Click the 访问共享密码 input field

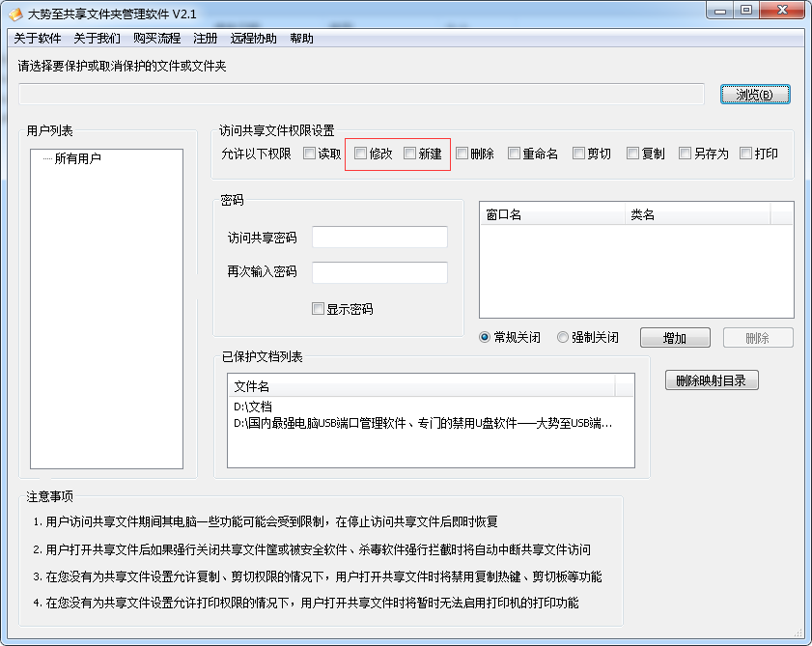379,238
